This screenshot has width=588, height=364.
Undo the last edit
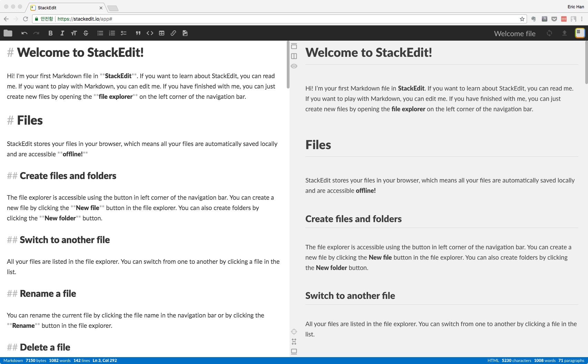click(x=24, y=33)
